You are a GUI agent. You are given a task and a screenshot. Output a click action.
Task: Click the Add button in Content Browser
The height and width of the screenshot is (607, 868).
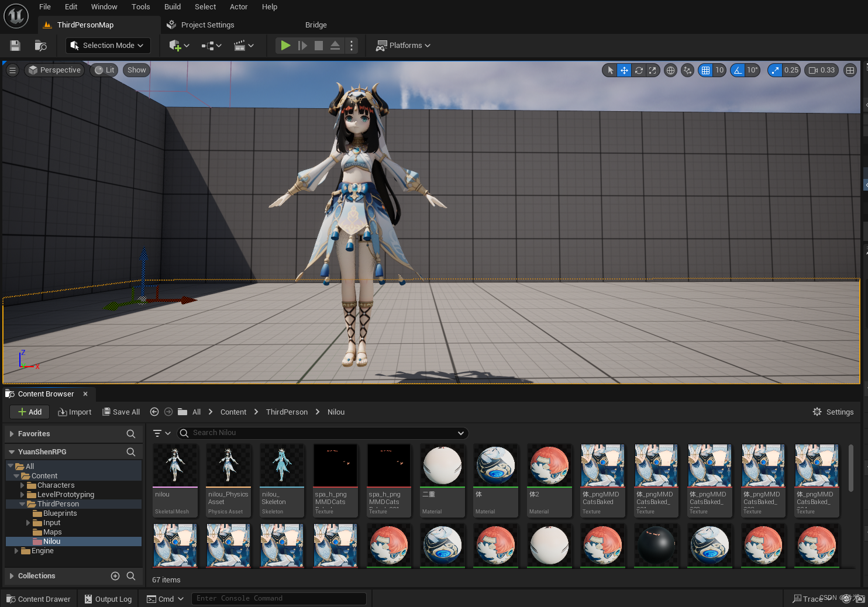pyautogui.click(x=30, y=412)
